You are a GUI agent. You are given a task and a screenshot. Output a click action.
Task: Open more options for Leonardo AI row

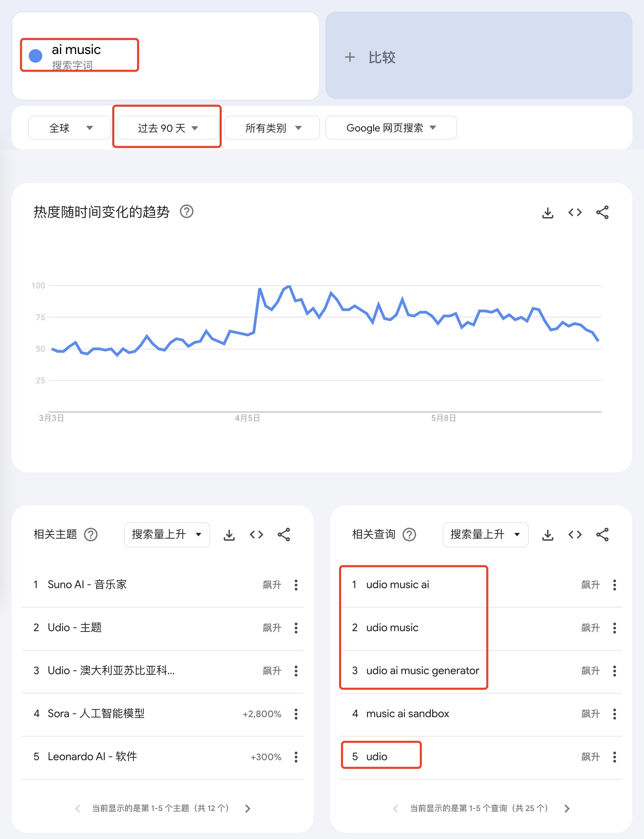[x=296, y=757]
